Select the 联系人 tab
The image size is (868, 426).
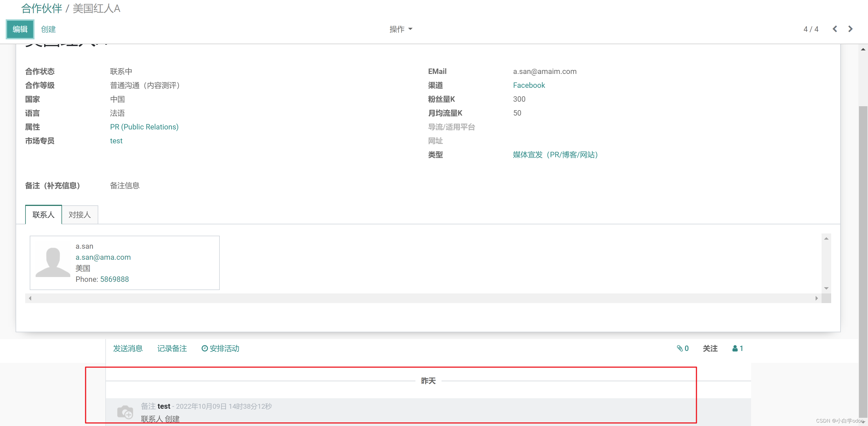tap(43, 215)
